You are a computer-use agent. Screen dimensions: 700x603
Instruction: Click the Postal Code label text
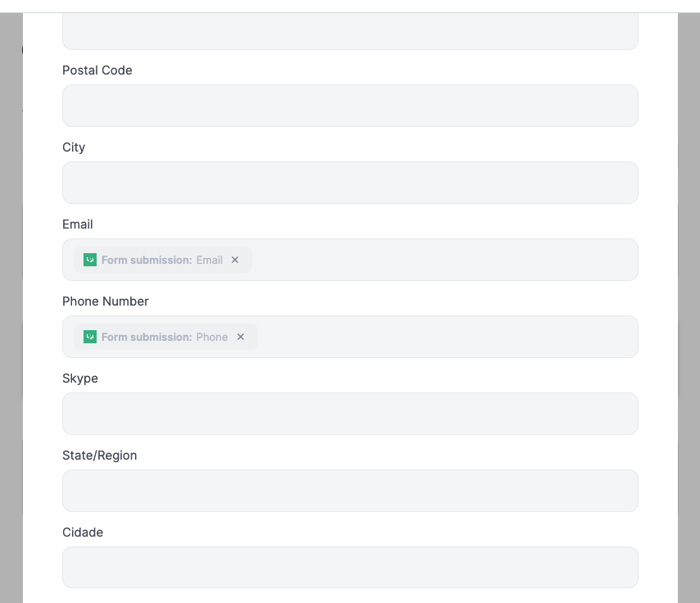click(x=97, y=70)
